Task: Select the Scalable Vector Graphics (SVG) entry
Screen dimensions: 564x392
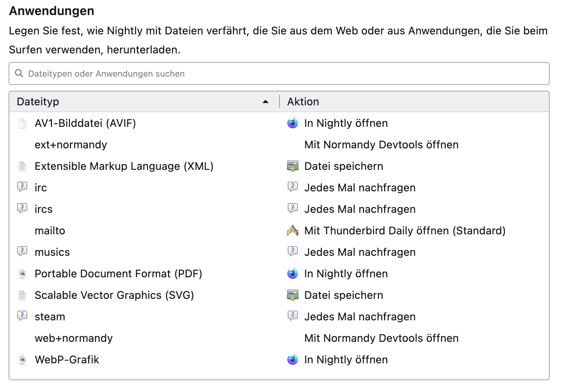Action: (114, 295)
